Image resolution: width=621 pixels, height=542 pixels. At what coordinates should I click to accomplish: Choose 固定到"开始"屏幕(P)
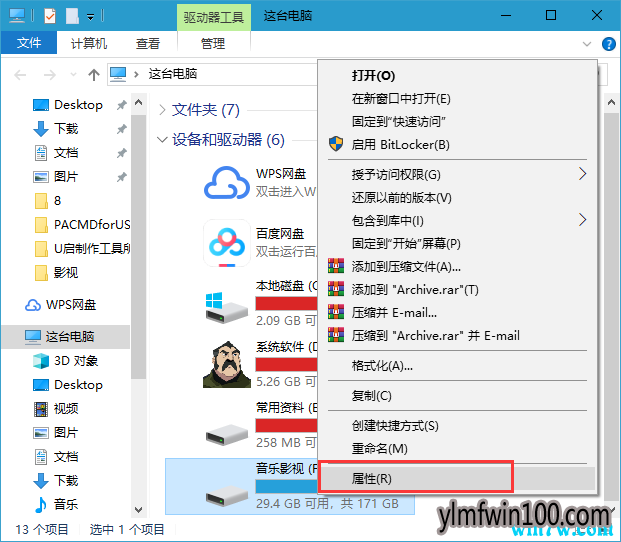[458, 243]
